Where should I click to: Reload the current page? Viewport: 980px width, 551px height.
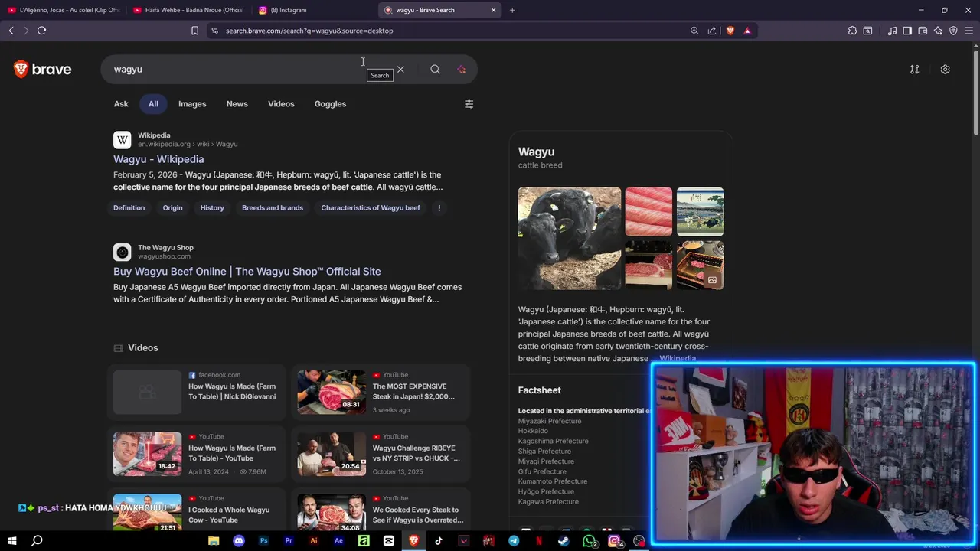pyautogui.click(x=41, y=31)
